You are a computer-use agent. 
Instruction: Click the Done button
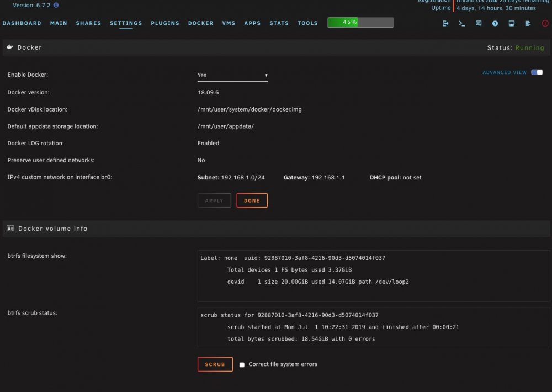pyautogui.click(x=252, y=200)
